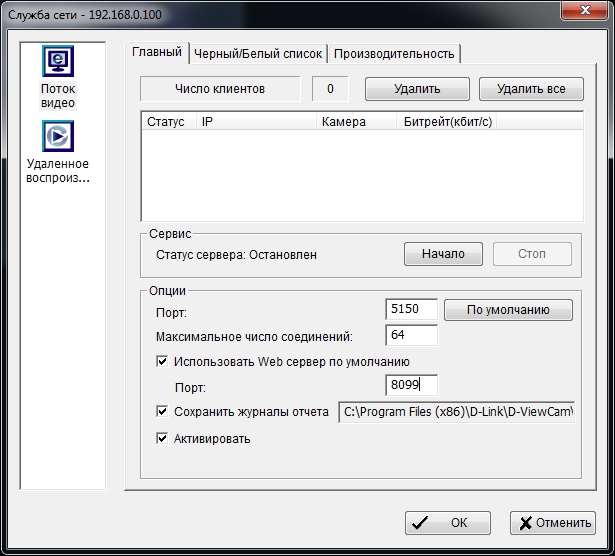Click the web server port field 8099
Viewport: 615px width, 556px height.
coord(411,386)
